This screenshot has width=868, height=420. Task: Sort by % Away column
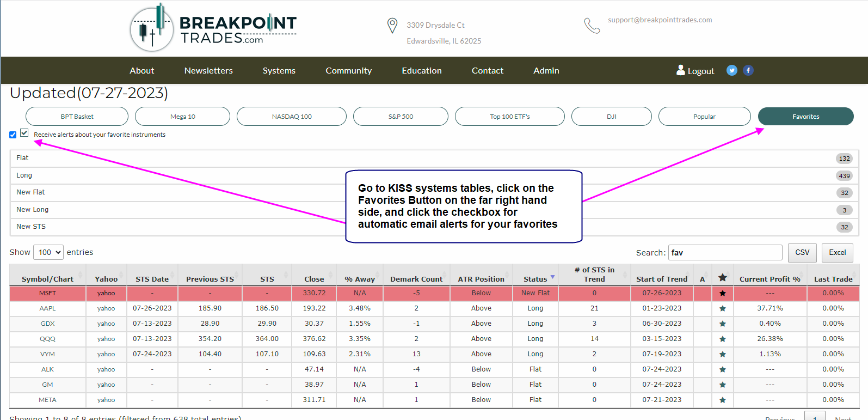pos(360,279)
